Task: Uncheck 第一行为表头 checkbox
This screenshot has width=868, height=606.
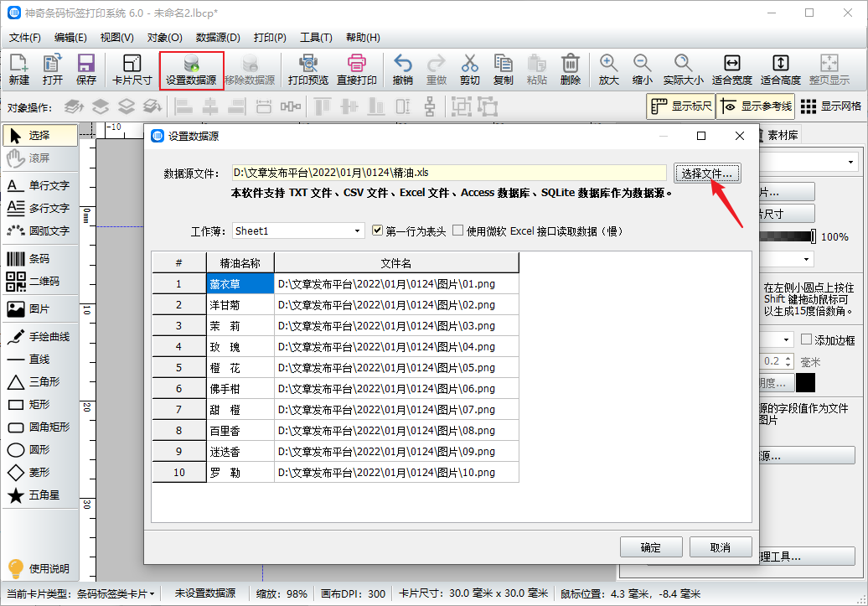Action: (378, 230)
